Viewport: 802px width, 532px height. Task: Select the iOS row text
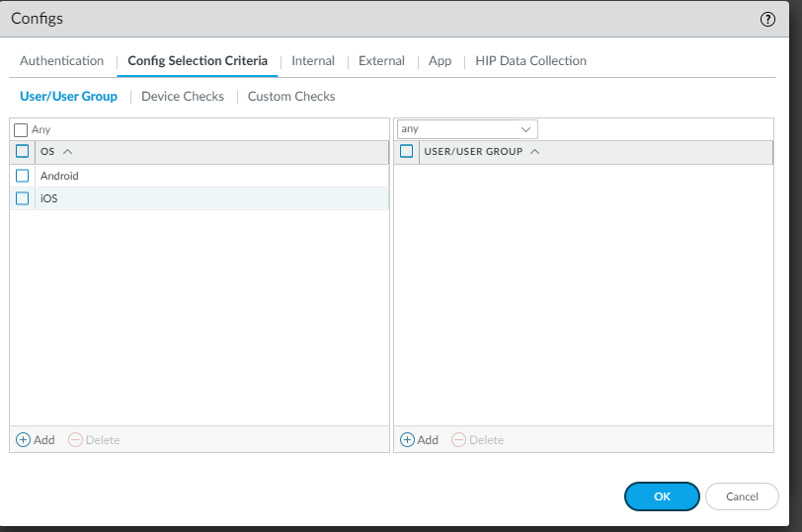(x=49, y=198)
